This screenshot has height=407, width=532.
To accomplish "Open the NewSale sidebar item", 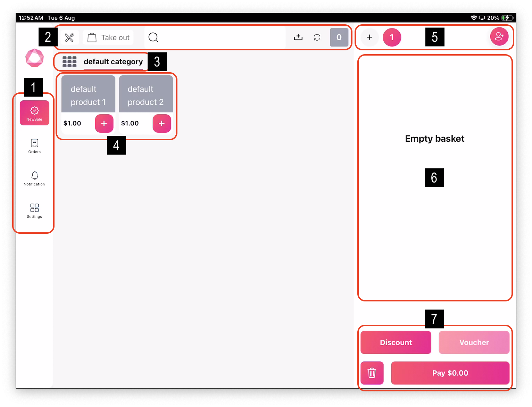I will point(34,113).
